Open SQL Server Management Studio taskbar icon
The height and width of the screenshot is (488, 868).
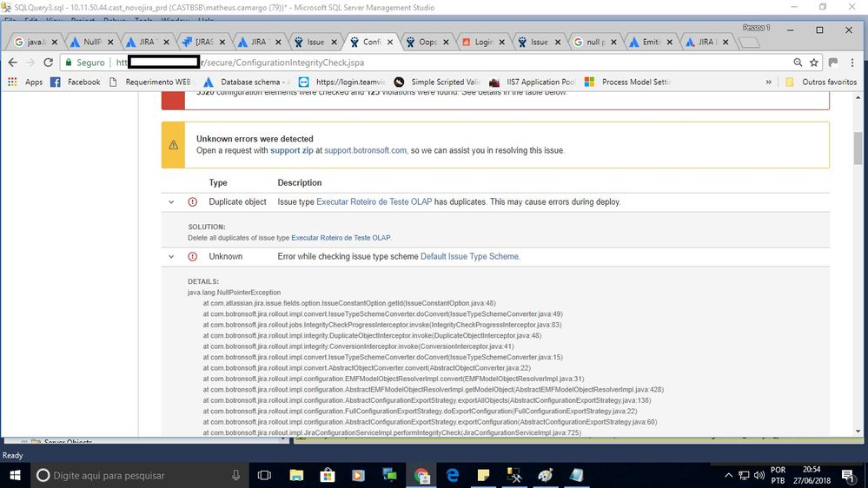[x=514, y=475]
